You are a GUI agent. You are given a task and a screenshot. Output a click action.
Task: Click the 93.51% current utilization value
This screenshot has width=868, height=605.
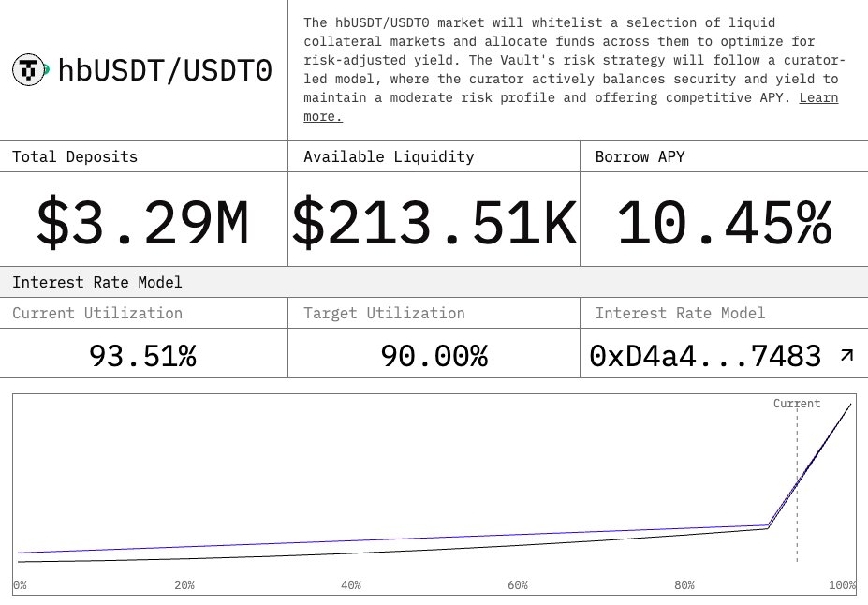click(x=143, y=355)
